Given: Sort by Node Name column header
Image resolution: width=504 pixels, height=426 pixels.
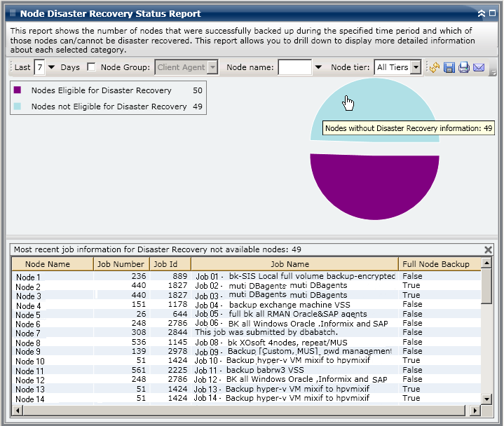Looking at the screenshot, I should click(48, 264).
